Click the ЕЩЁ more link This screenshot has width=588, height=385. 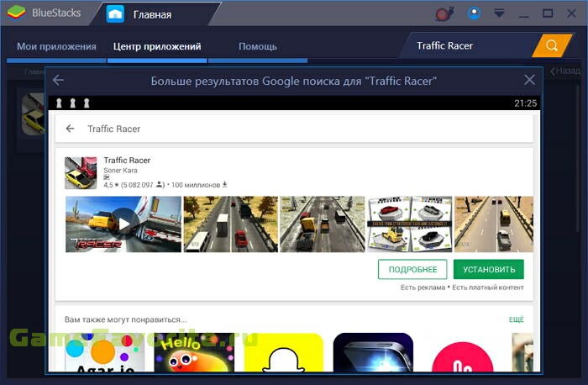pos(516,319)
